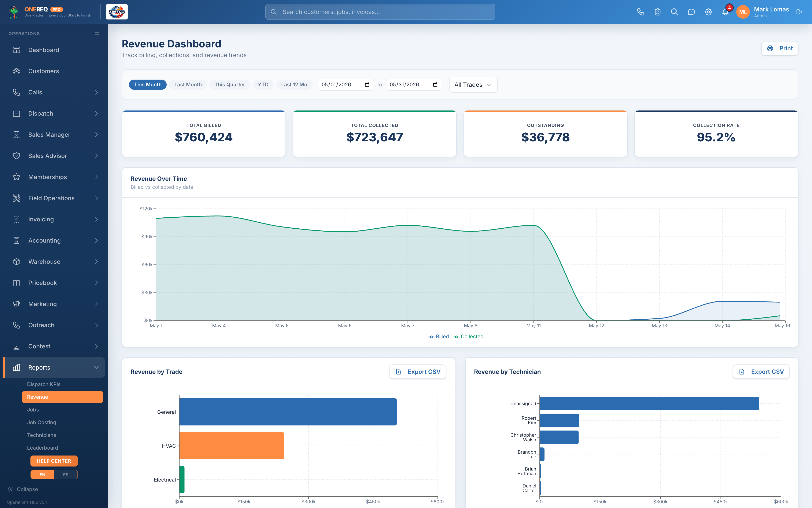Image resolution: width=812 pixels, height=508 pixels.
Task: Click the Field Operations tools icon
Action: point(16,198)
